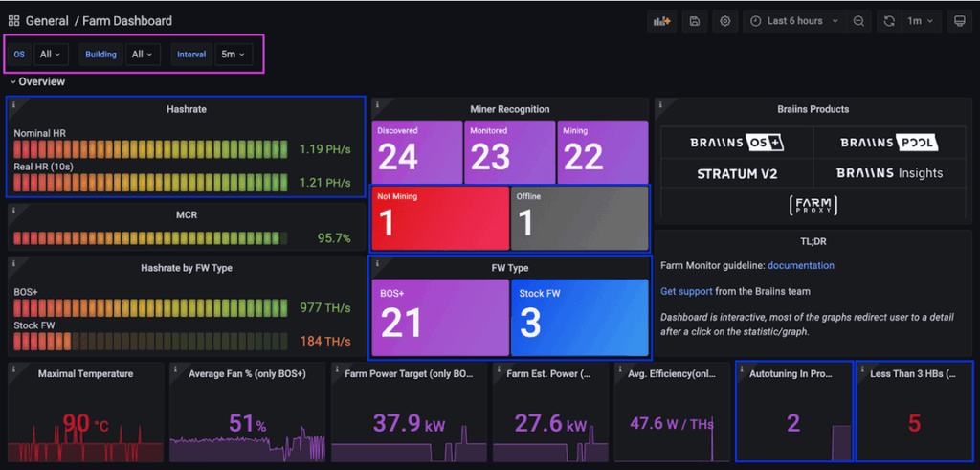Click the Add panel icon in toolbar
The height and width of the screenshot is (470, 980).
(x=660, y=21)
